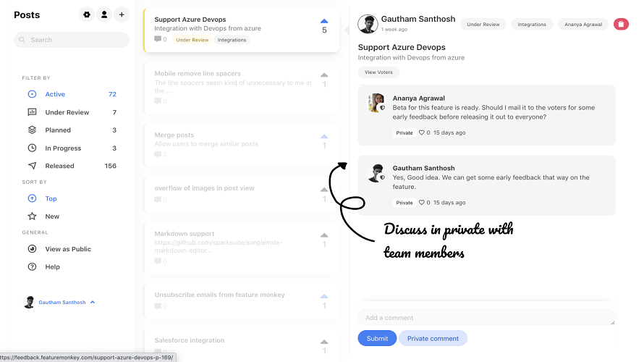Screen dimensions: 644x362
Task: Open overflow of images in post view
Action: pyautogui.click(x=242, y=194)
